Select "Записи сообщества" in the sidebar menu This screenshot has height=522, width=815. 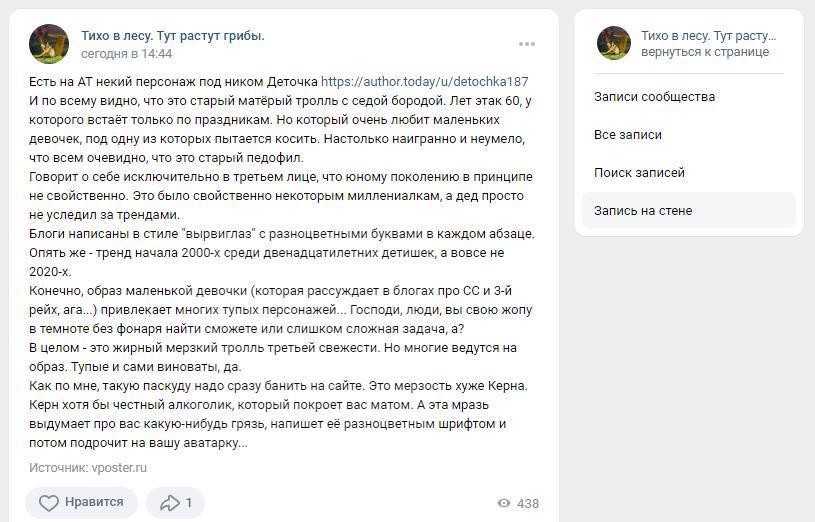[x=654, y=97]
